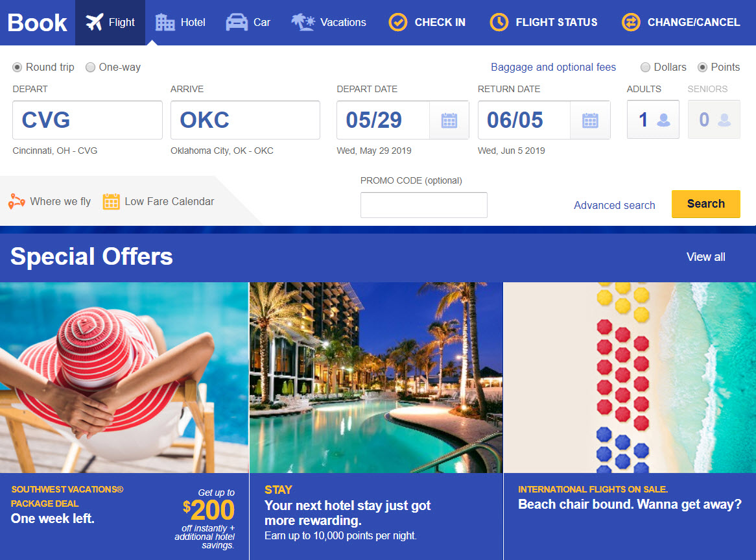Switch fare display to Dollars
The width and height of the screenshot is (756, 560).
(645, 67)
